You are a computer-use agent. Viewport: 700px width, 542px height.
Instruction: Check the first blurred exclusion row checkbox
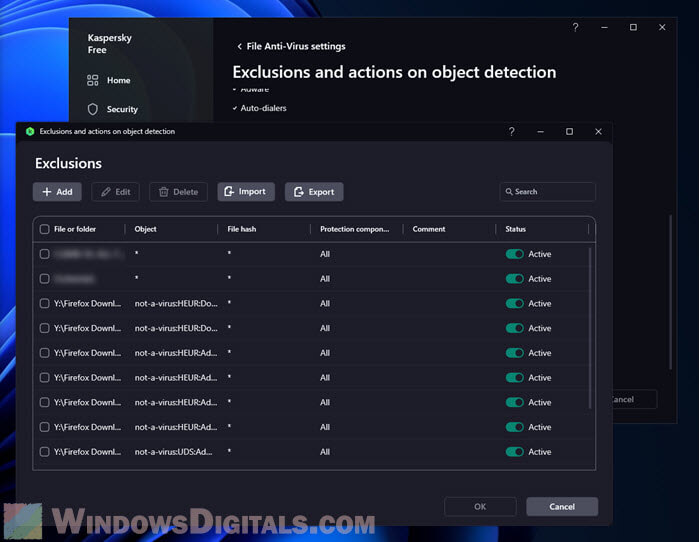pyautogui.click(x=44, y=254)
